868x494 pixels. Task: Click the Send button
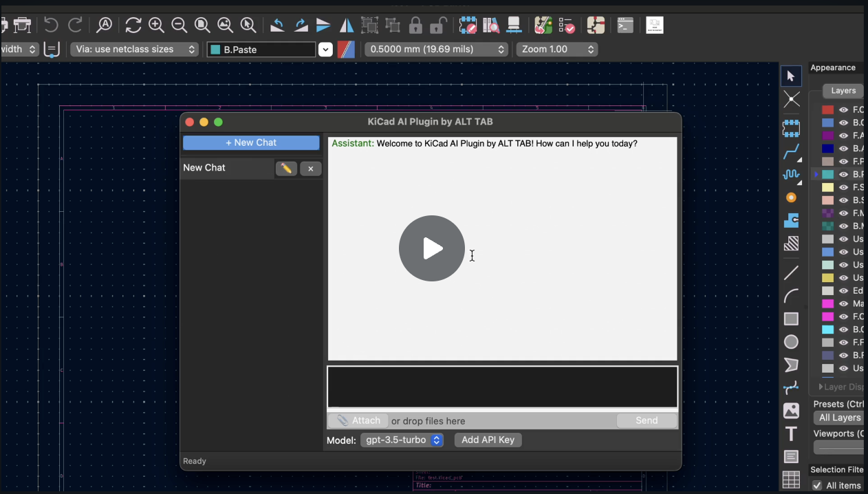tap(647, 420)
